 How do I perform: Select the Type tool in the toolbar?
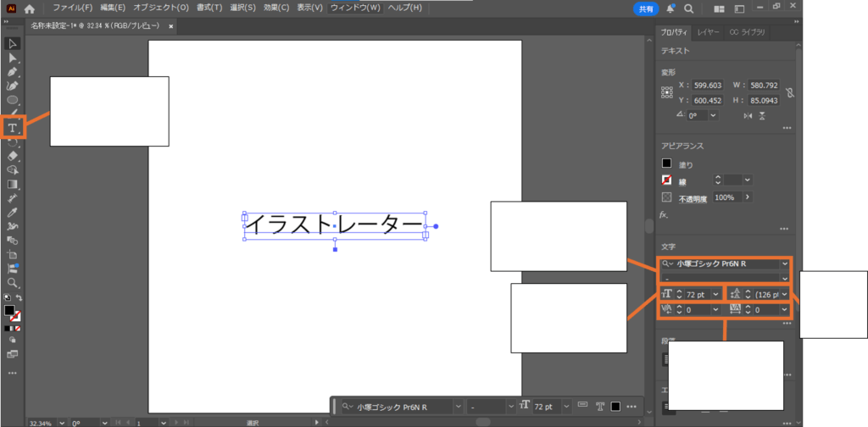point(13,128)
